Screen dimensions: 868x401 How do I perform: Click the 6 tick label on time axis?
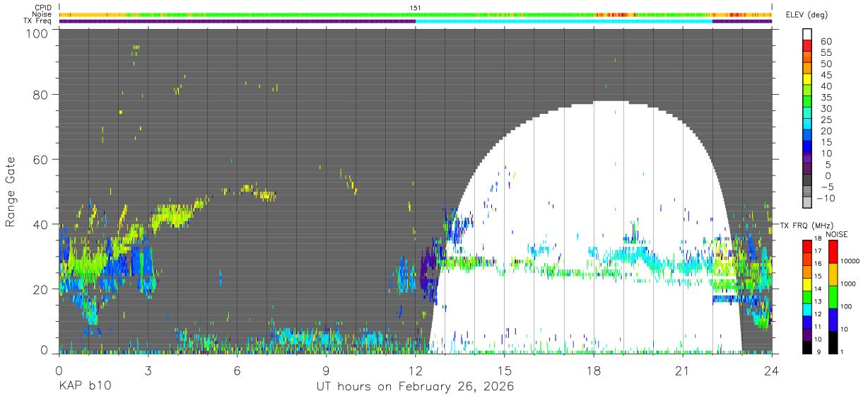click(x=237, y=371)
